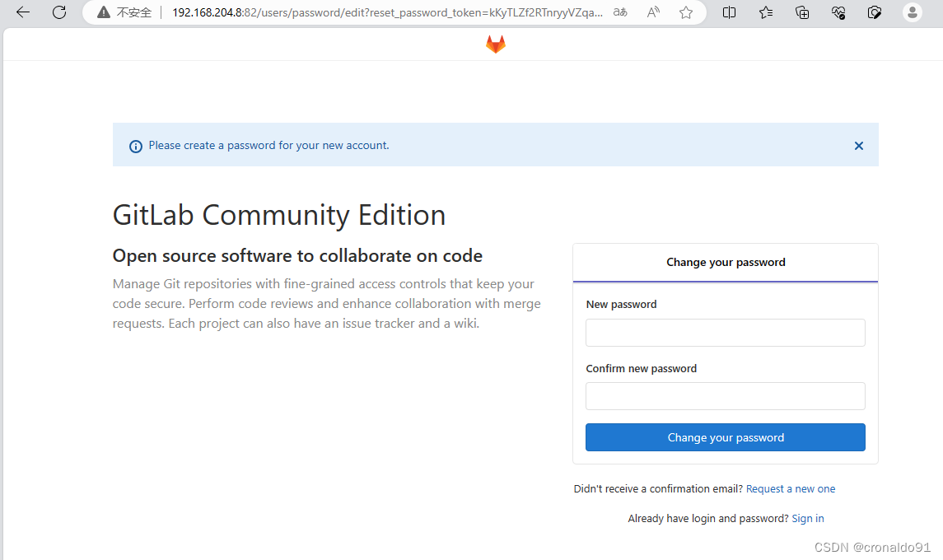Click the info icon in the alert banner

click(136, 146)
